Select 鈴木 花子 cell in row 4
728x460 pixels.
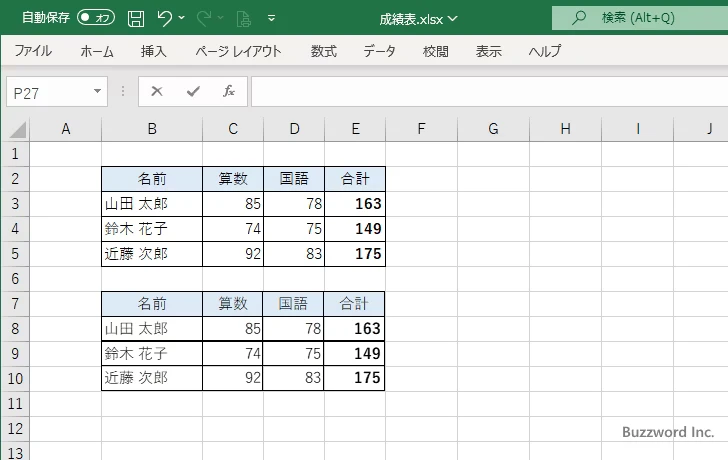tap(152, 229)
